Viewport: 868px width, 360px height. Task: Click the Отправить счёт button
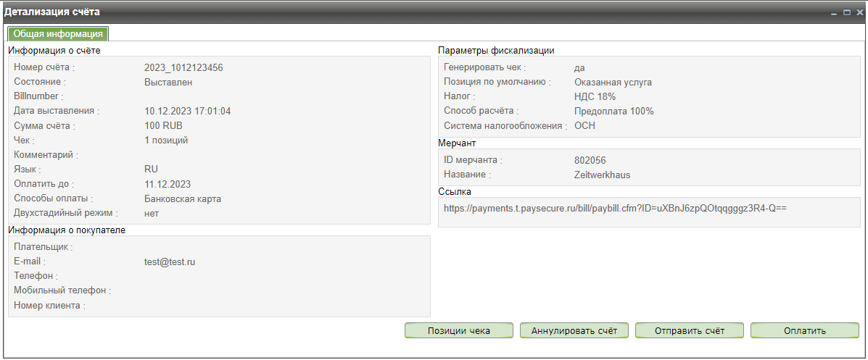tap(689, 331)
